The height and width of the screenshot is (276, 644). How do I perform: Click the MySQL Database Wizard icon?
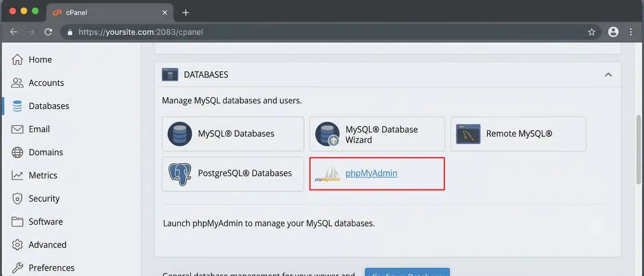327,134
